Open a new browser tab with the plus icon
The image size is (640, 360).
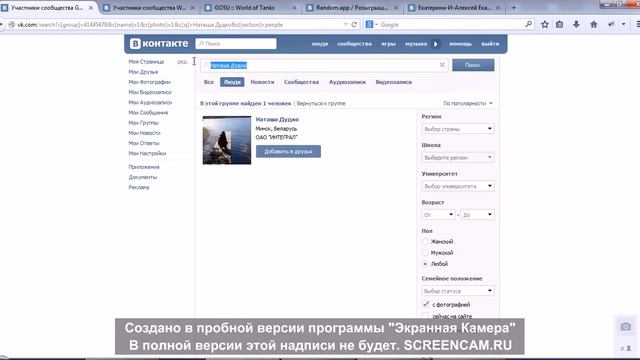pos(513,7)
